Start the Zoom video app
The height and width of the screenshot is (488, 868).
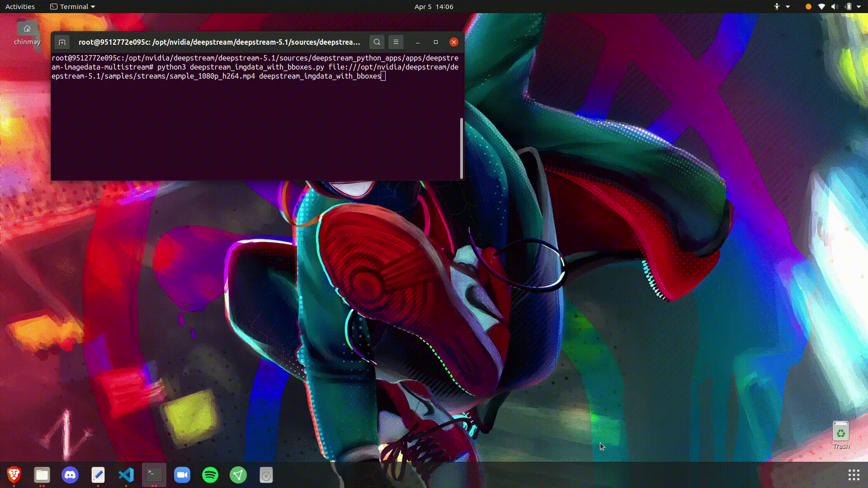[x=182, y=475]
